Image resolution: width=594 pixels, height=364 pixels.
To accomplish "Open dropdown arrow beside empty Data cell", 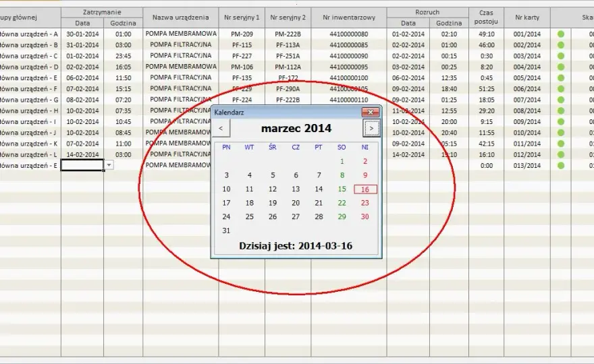I will point(109,165).
